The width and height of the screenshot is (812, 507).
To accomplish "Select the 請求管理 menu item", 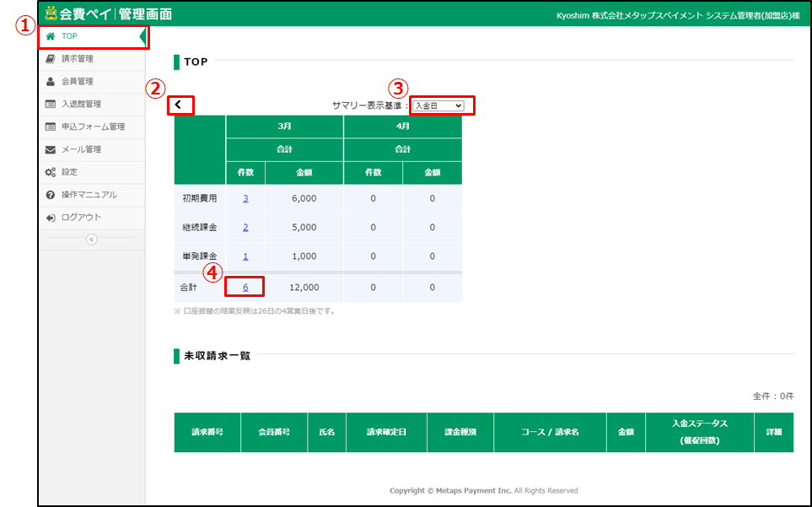I will pyautogui.click(x=78, y=59).
